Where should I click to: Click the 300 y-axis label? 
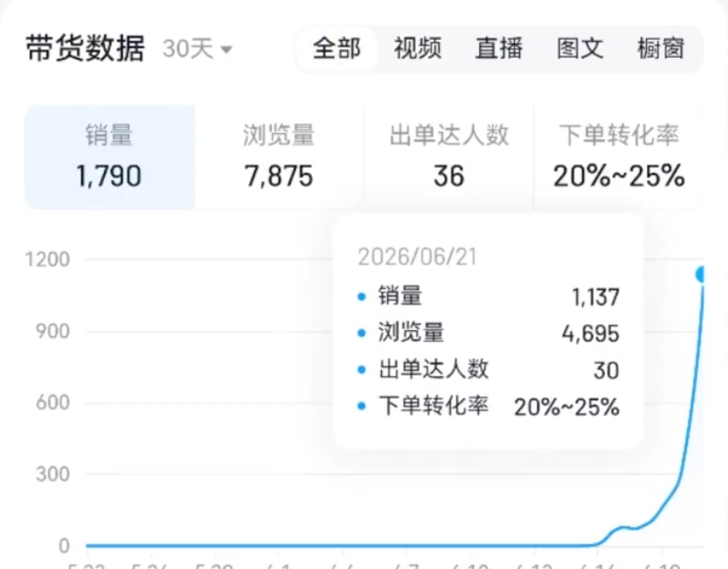click(x=53, y=474)
